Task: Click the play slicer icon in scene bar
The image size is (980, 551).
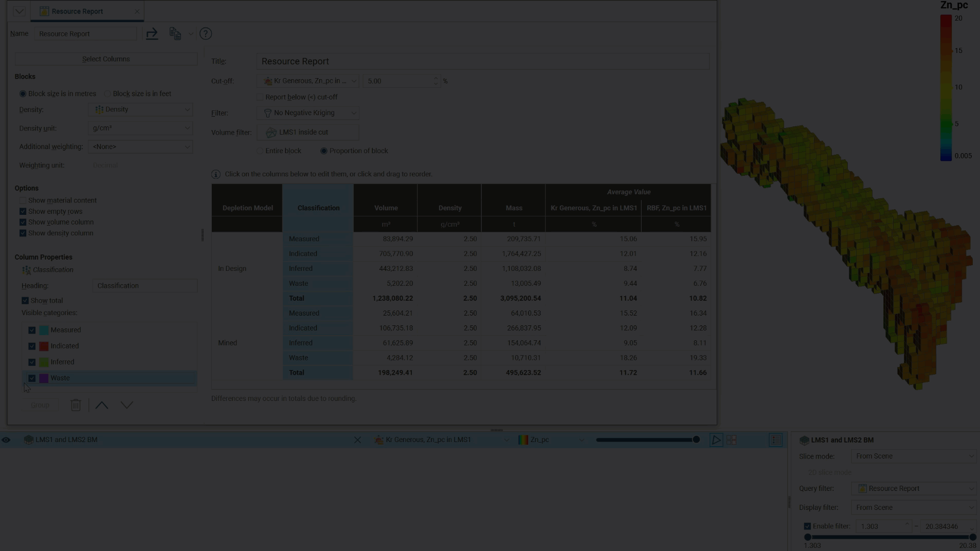Action: click(x=716, y=440)
